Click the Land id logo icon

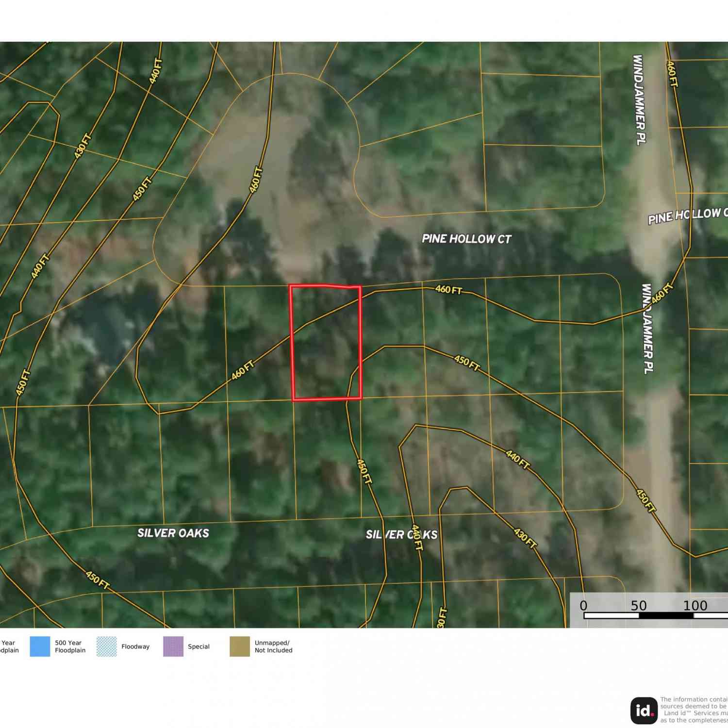(644, 711)
